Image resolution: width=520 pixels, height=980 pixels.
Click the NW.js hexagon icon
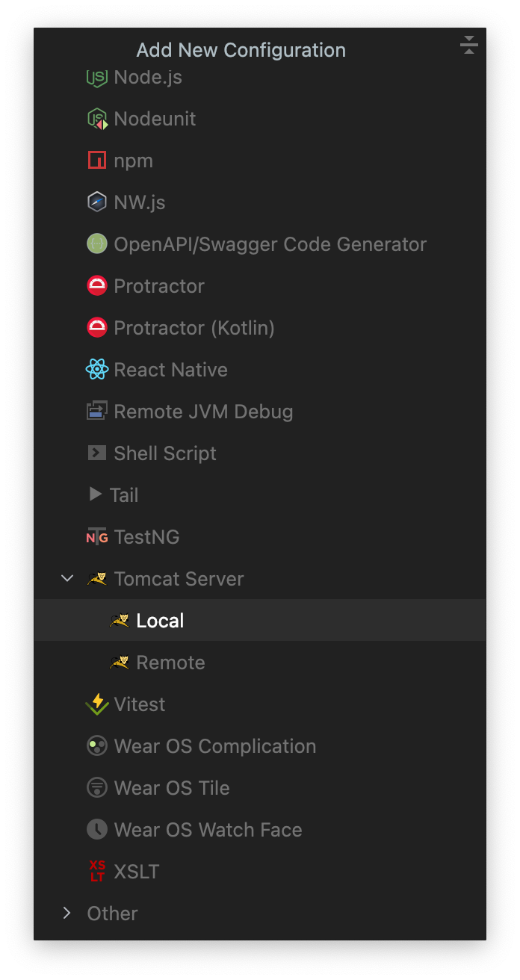point(97,202)
